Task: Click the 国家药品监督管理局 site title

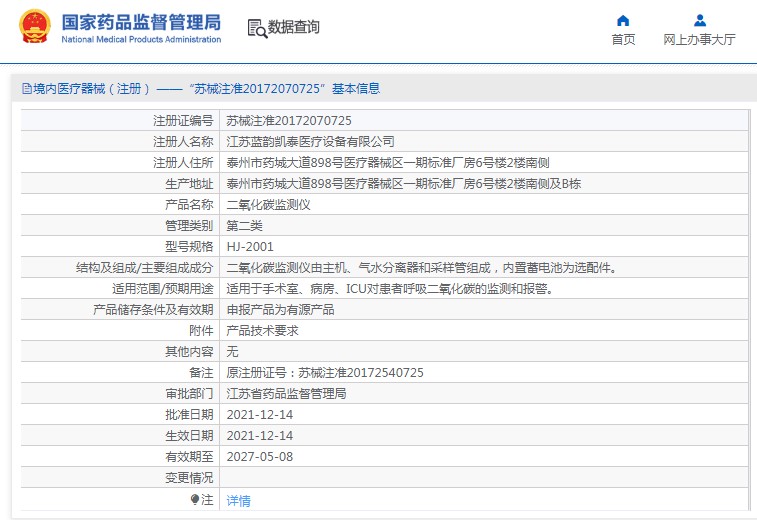Action: click(x=141, y=23)
